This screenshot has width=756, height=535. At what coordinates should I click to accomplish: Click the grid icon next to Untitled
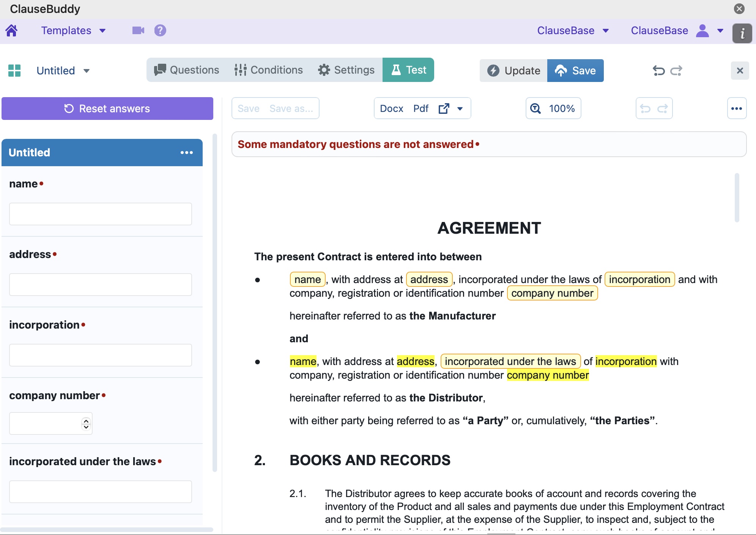[x=14, y=71]
